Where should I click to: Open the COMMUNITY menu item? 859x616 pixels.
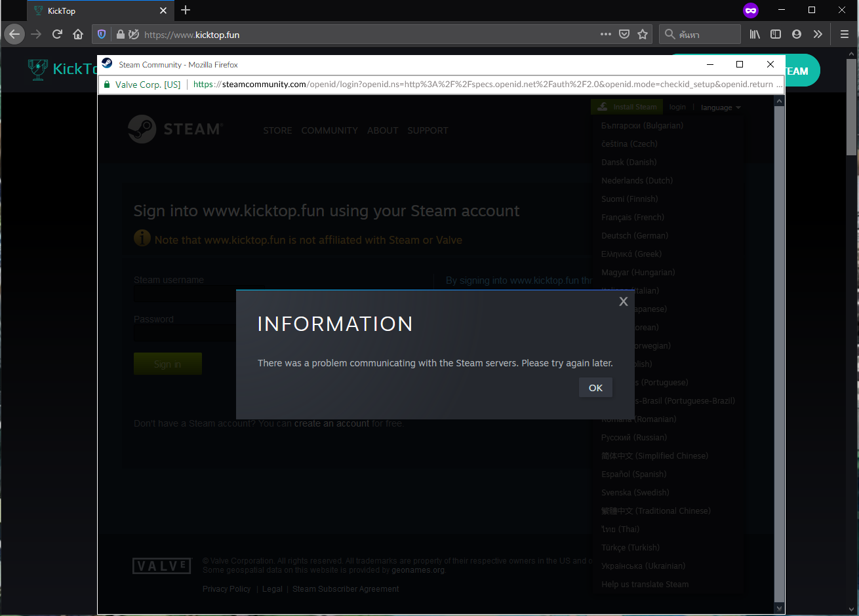329,130
